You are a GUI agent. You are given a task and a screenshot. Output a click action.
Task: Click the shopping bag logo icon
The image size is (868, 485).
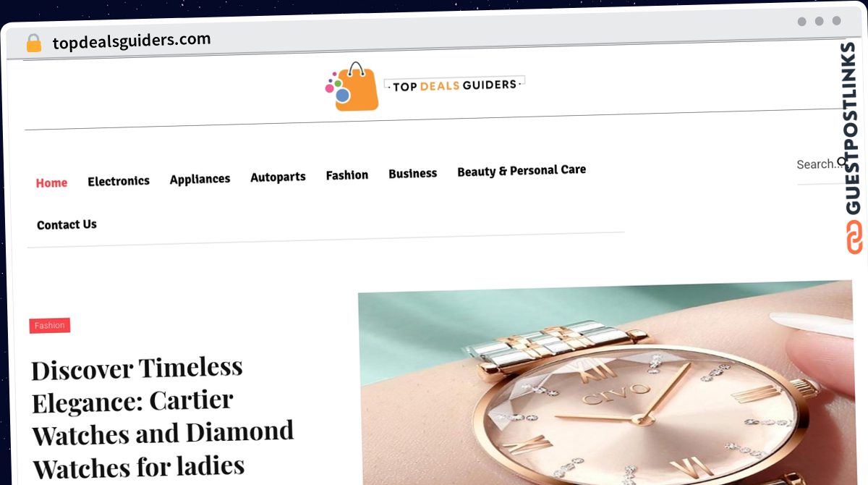click(x=352, y=87)
